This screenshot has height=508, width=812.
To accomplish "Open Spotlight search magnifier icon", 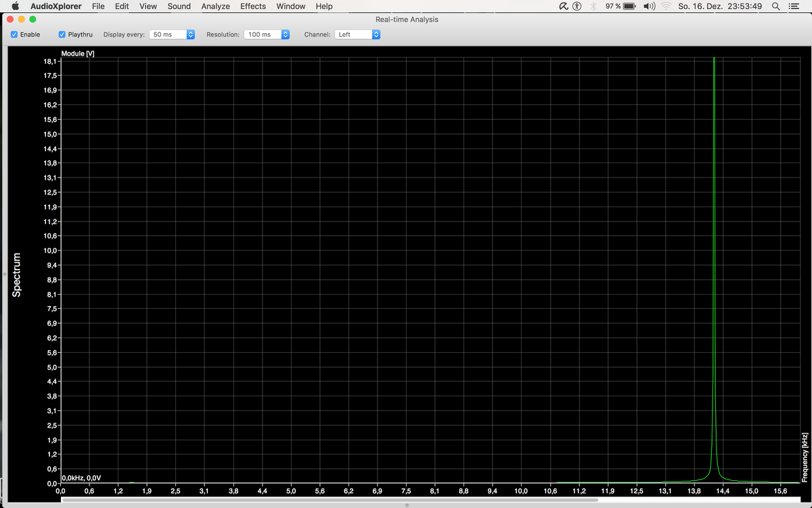I will tap(775, 6).
